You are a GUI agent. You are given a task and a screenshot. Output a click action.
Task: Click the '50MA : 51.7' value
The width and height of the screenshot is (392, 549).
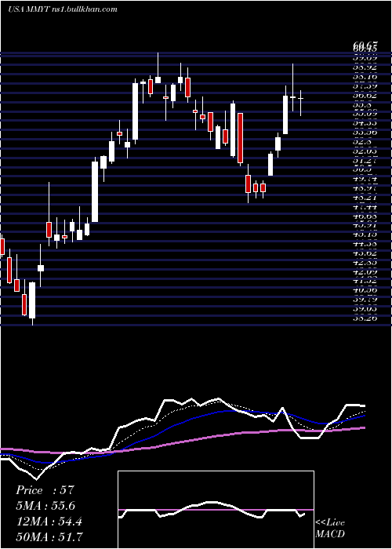(x=49, y=536)
